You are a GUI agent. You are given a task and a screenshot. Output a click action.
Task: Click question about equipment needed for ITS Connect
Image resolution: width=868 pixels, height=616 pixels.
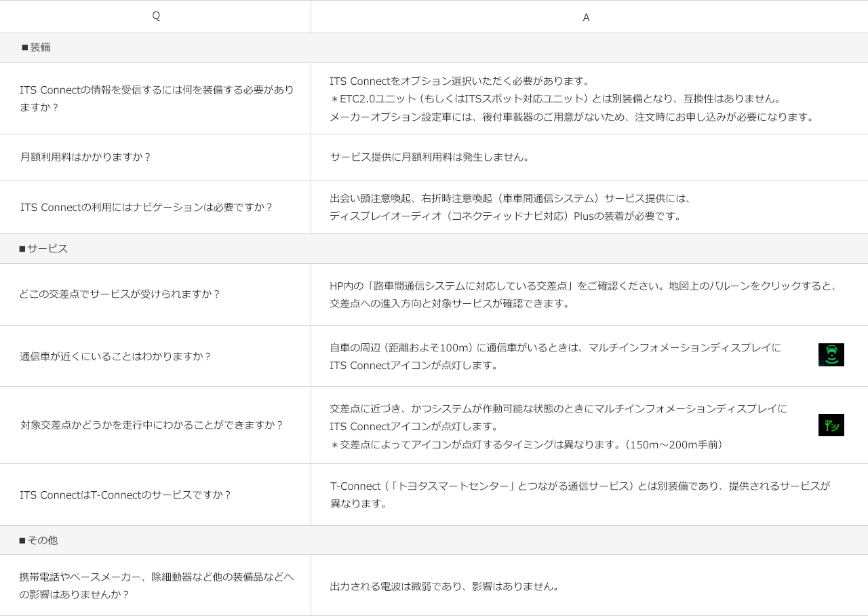tap(157, 98)
